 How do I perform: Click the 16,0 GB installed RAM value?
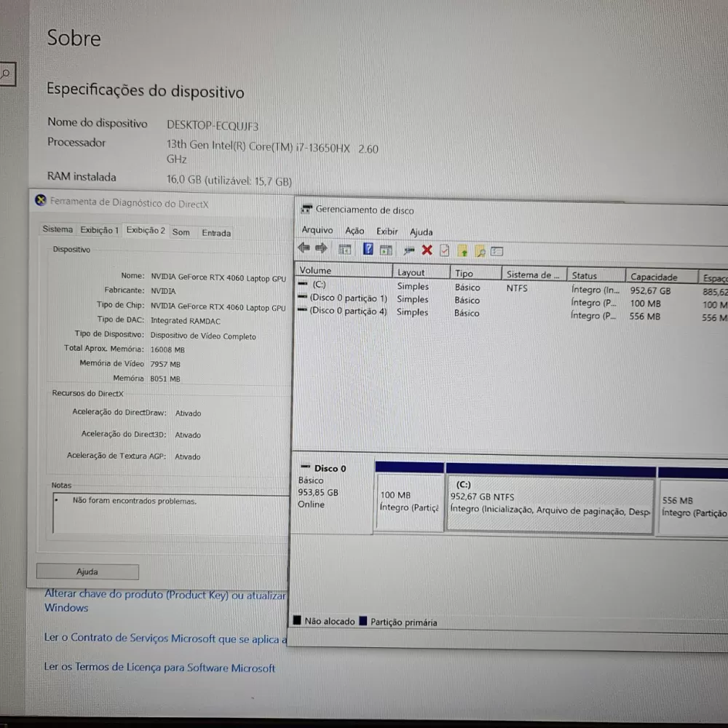tap(229, 181)
